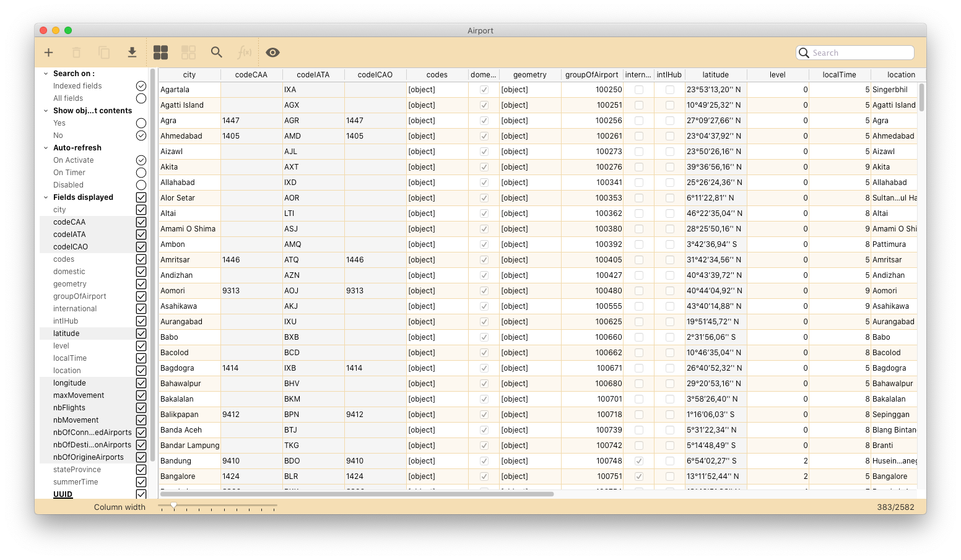Click the BPN codeIATA cell
This screenshot has height=560, width=961.
(x=313, y=415)
